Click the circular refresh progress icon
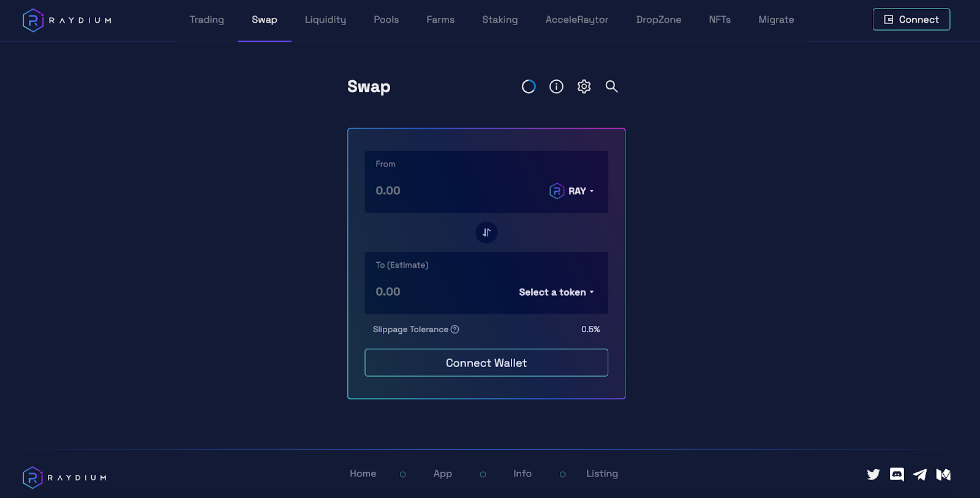 pyautogui.click(x=529, y=86)
